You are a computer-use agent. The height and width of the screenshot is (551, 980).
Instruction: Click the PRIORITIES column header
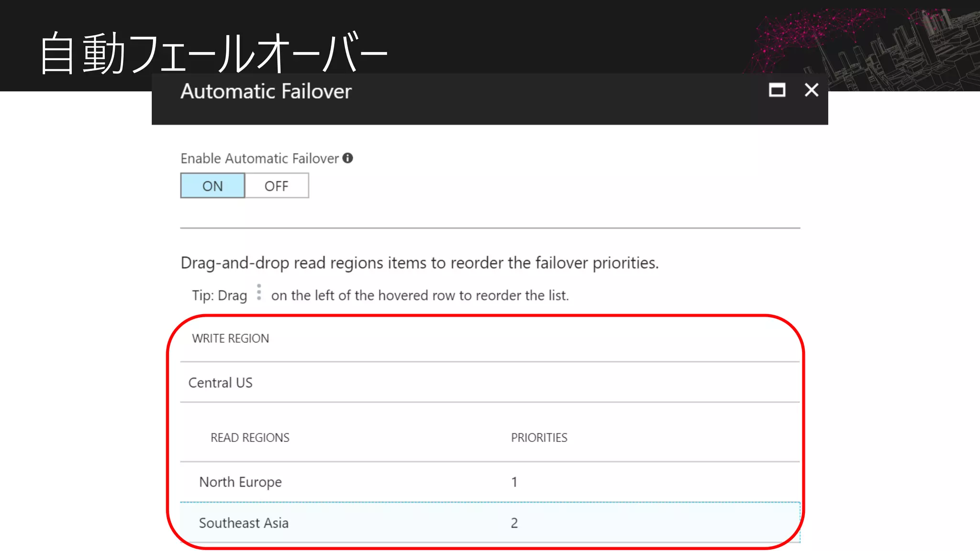(x=539, y=438)
